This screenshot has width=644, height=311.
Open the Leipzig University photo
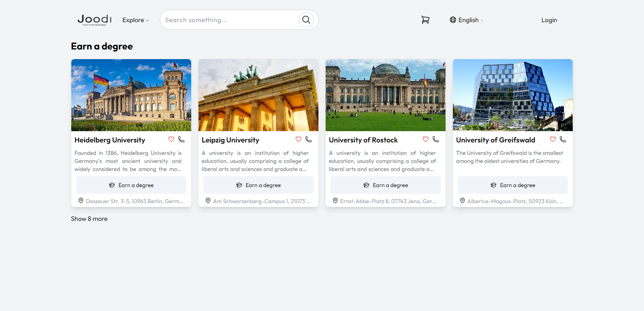[258, 95]
